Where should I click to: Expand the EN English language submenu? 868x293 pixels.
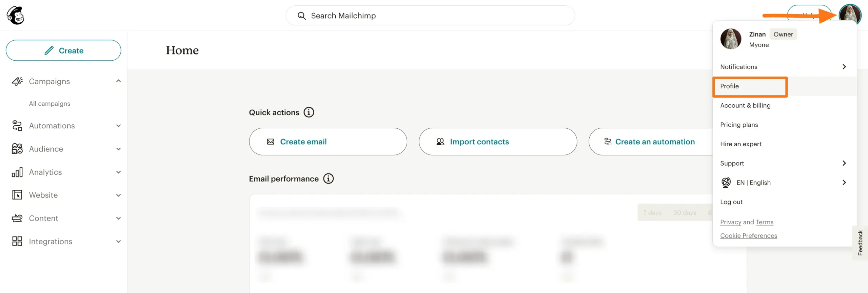point(844,182)
